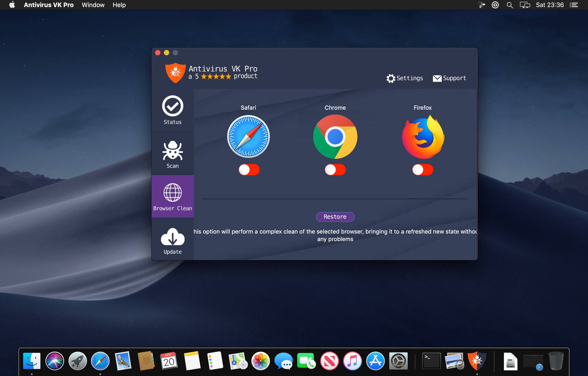Open Launchpad from the Dock
The width and height of the screenshot is (588, 376).
pos(77,361)
